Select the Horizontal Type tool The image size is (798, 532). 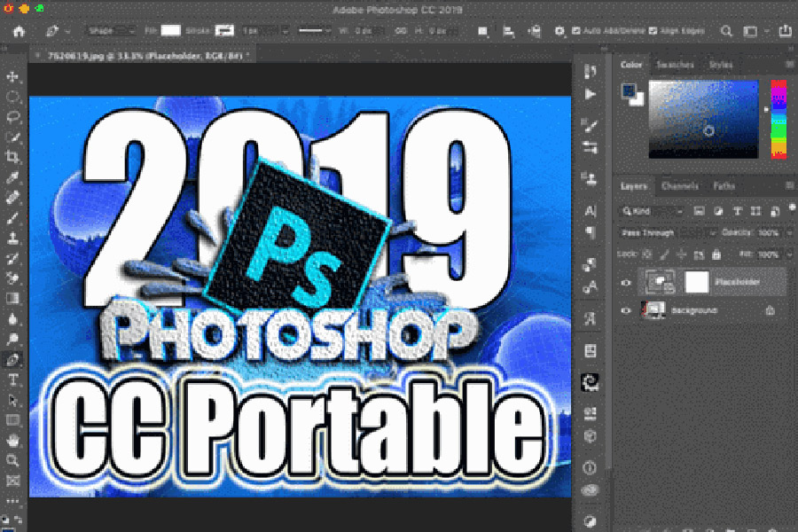(12, 379)
